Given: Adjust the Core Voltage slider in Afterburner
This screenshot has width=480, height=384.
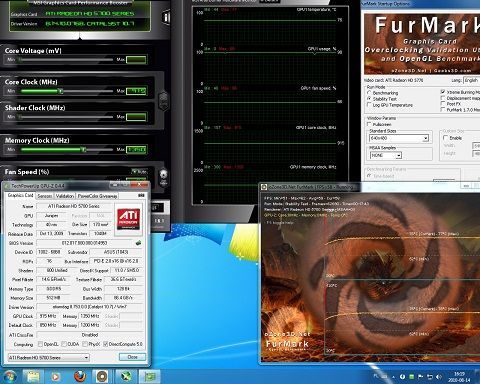Looking at the screenshot, I should (67, 60).
